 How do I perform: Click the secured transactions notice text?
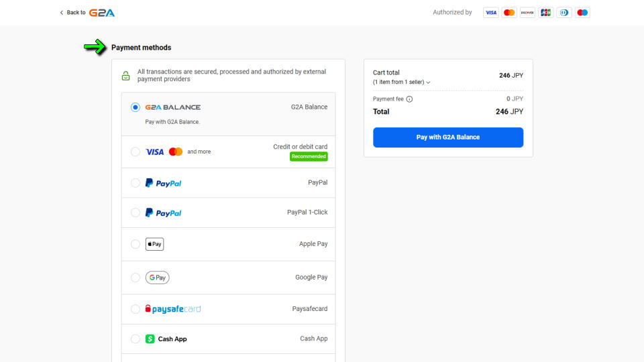[x=231, y=75]
